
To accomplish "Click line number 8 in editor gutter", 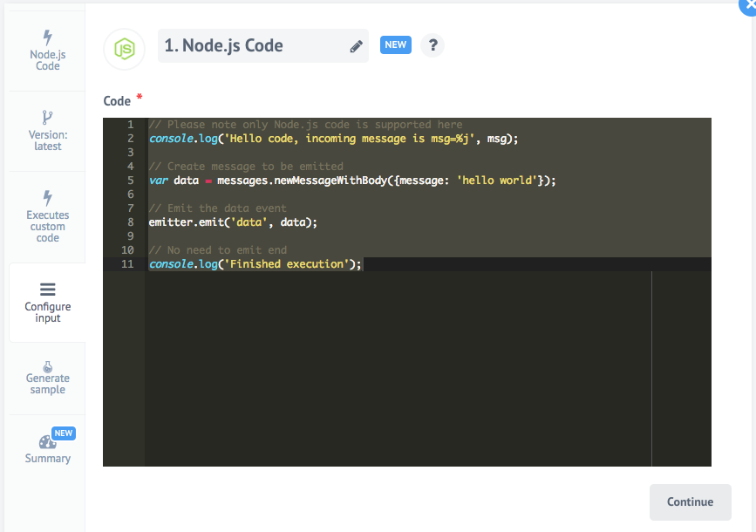I will (130, 222).
